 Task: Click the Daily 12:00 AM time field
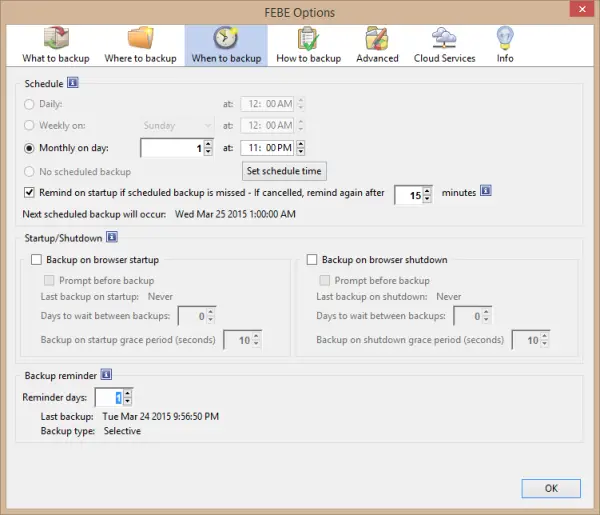(x=268, y=104)
